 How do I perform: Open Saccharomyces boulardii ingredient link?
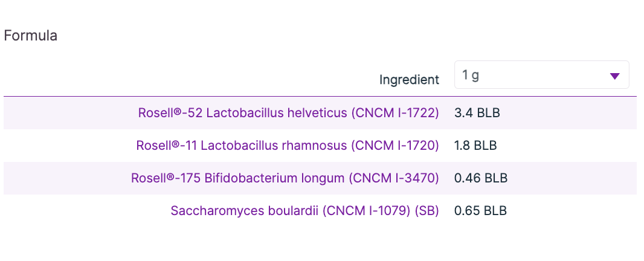[304, 211]
